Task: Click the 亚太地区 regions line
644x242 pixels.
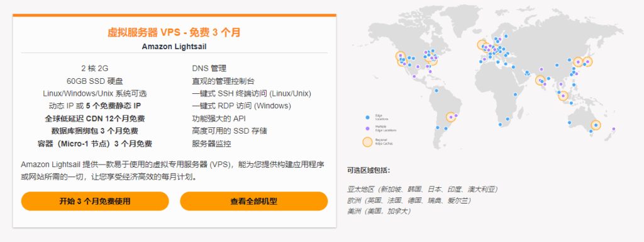Action: point(423,189)
